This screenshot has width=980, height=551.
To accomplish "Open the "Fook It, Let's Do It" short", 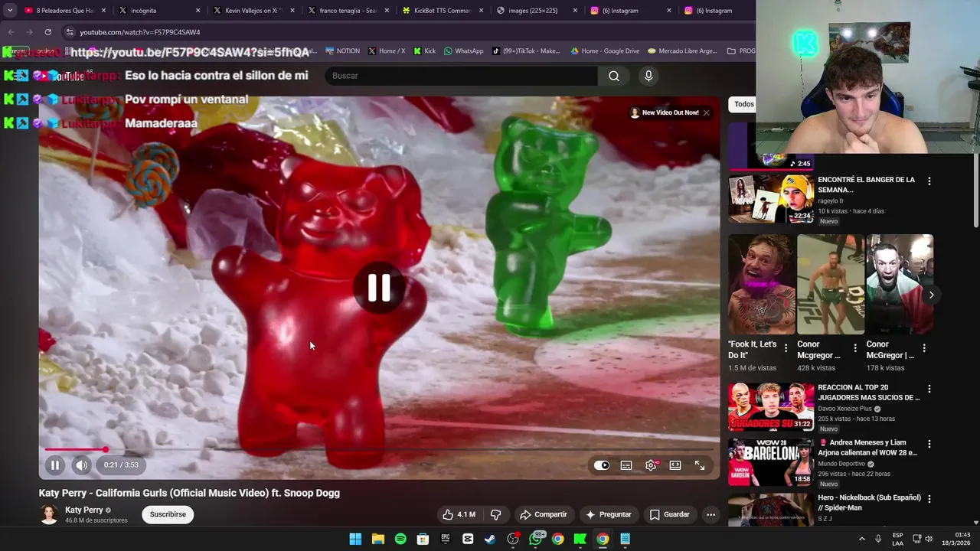I will point(762,285).
